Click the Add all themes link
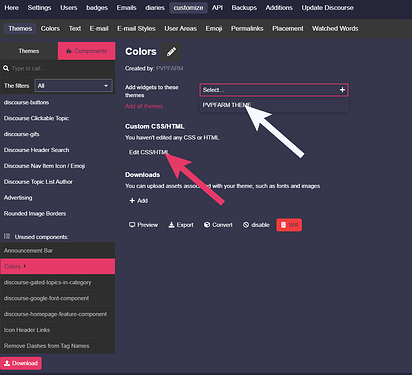Image resolution: width=412 pixels, height=375 pixels. coord(144,106)
